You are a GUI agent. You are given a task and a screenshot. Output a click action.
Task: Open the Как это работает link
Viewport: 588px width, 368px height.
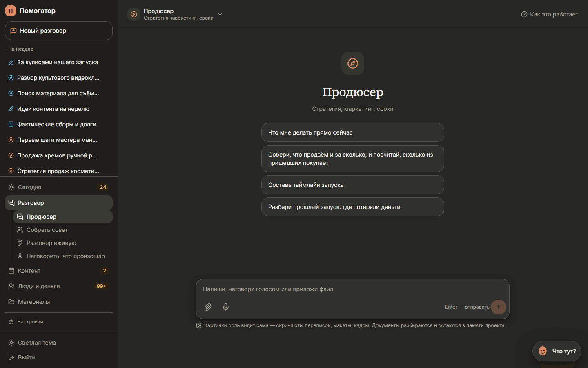[550, 14]
